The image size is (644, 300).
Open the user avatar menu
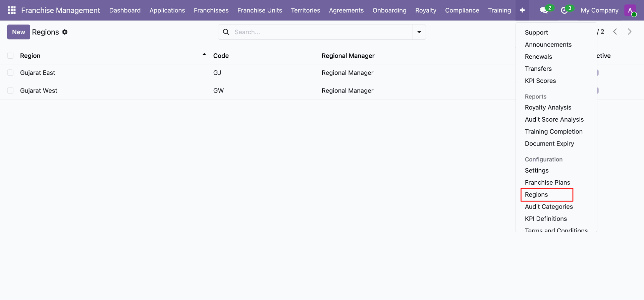click(630, 10)
